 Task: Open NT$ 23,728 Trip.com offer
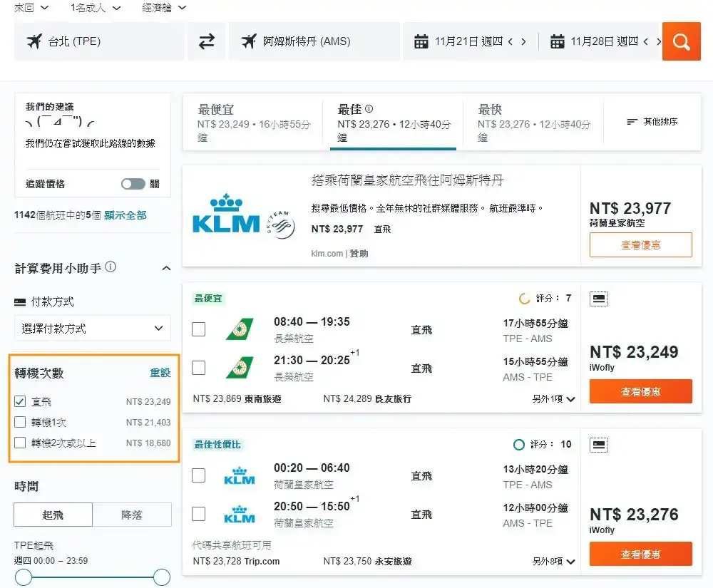[237, 561]
